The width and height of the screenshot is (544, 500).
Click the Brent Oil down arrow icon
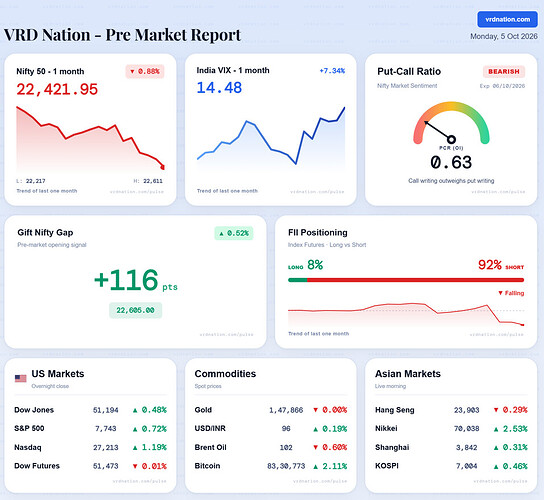(315, 448)
